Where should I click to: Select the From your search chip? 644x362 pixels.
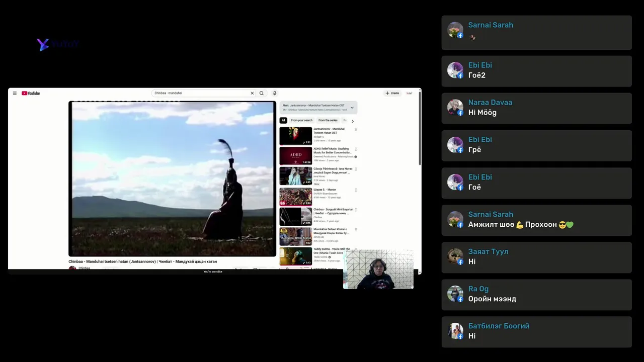coord(301,121)
